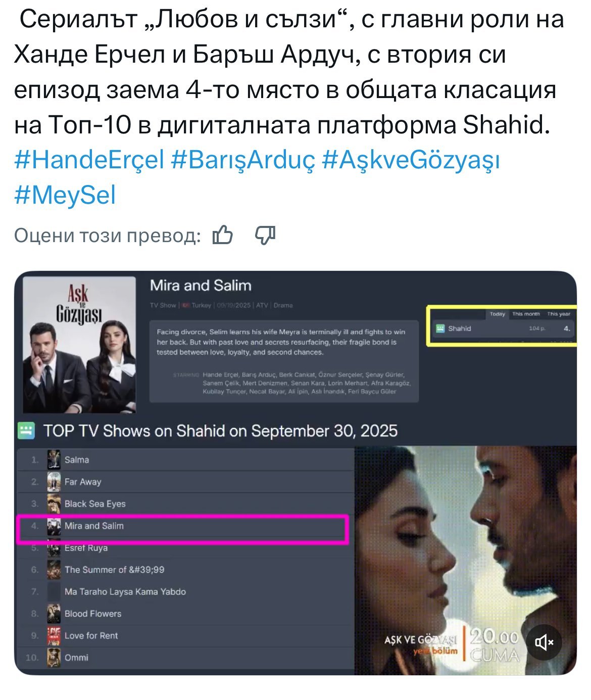Tap the thumbs down translation rating icon
This screenshot has width=591, height=700.
tap(265, 236)
